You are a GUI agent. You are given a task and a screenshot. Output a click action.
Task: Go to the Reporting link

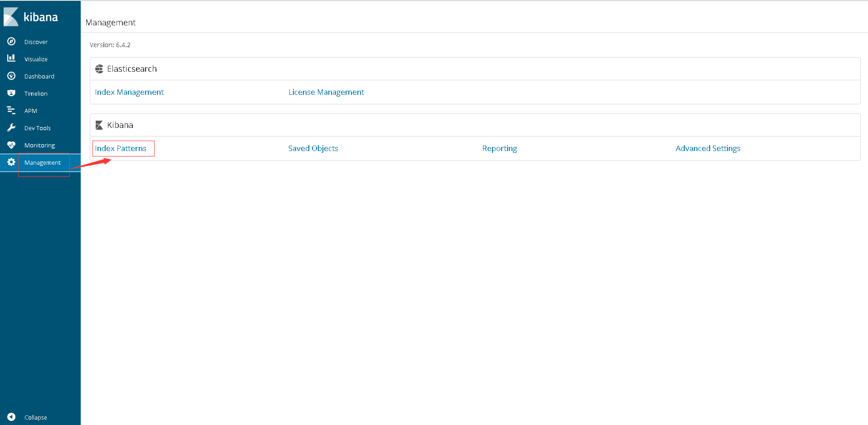click(499, 148)
